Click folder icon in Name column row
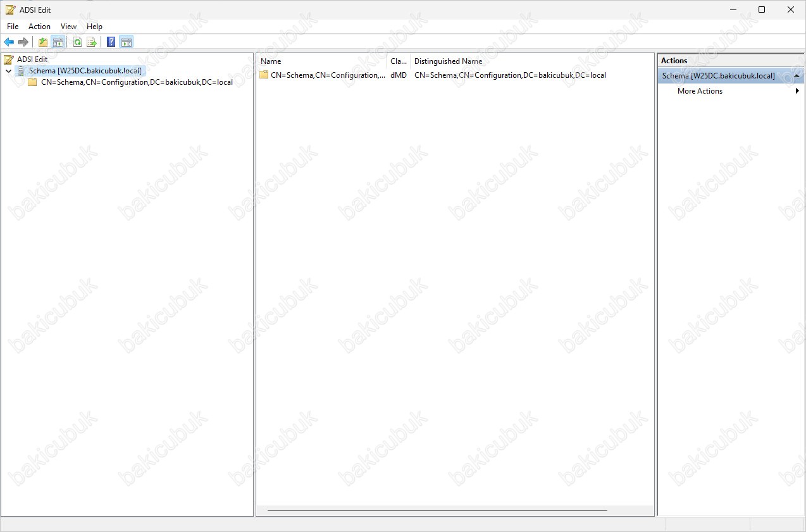 point(264,75)
